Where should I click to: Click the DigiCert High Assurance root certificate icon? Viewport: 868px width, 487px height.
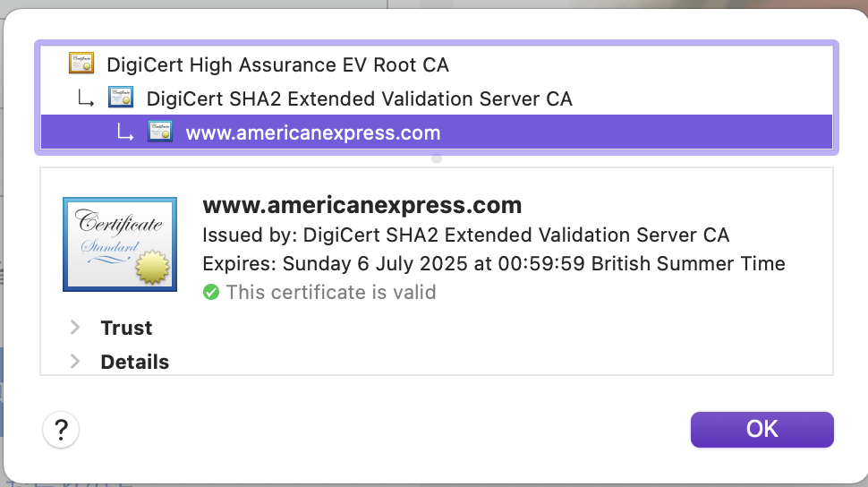click(81, 64)
